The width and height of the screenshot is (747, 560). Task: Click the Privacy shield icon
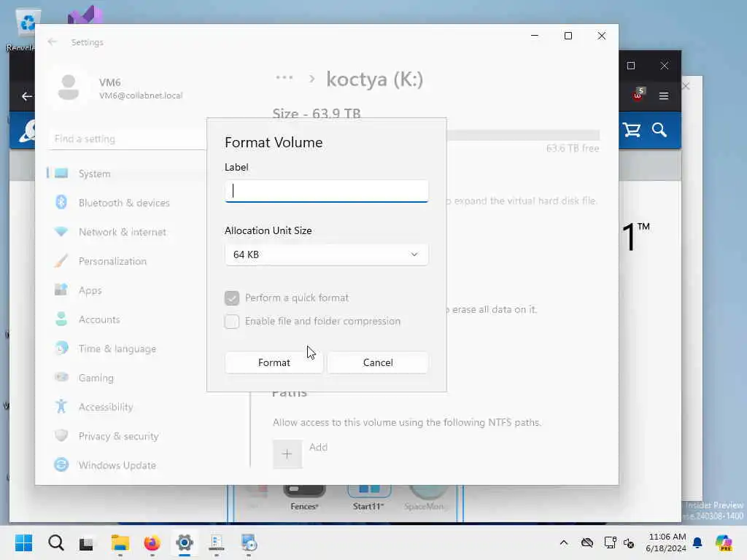point(61,435)
